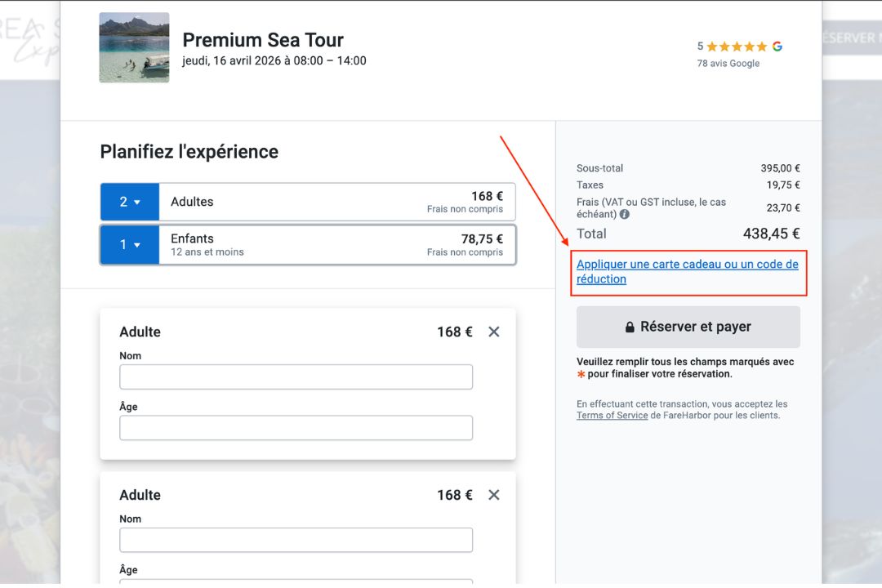
Task: Open Appliquer une carte cadeau ou code link
Action: 687,271
